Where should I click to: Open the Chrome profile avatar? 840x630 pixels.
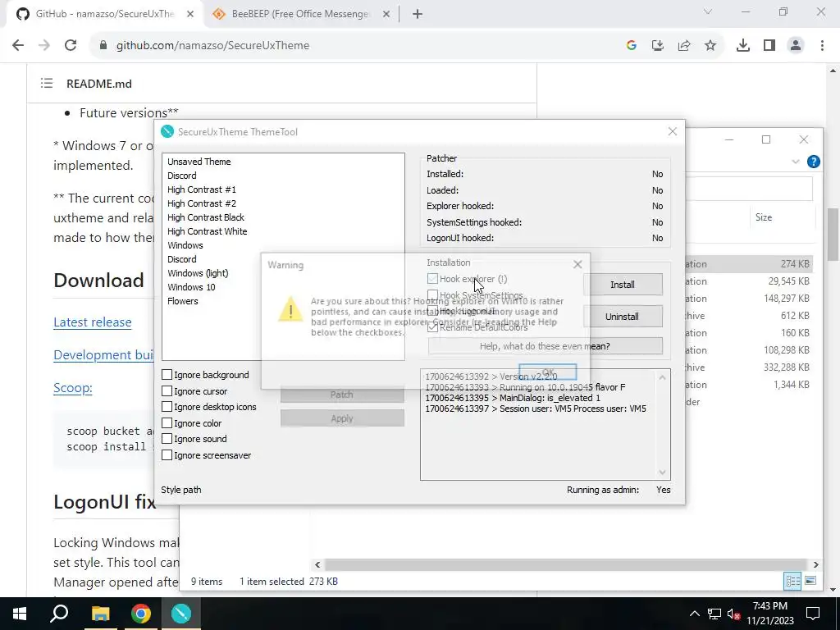796,46
